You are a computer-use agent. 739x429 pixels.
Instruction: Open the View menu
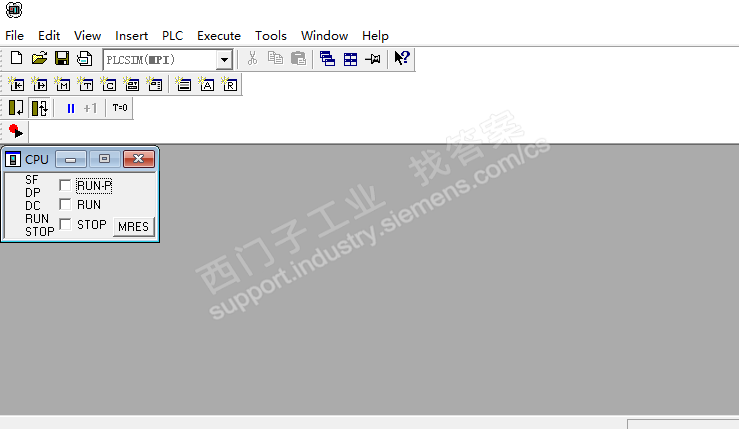tap(87, 36)
